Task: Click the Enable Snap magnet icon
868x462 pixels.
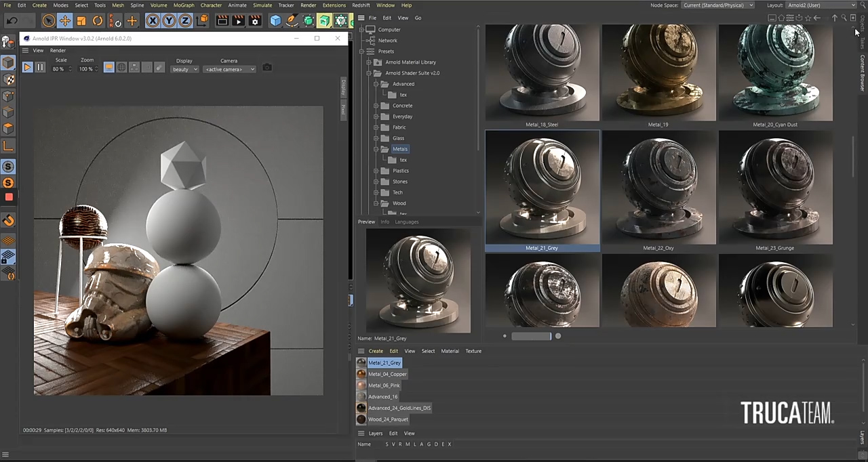Action: pos(8,220)
